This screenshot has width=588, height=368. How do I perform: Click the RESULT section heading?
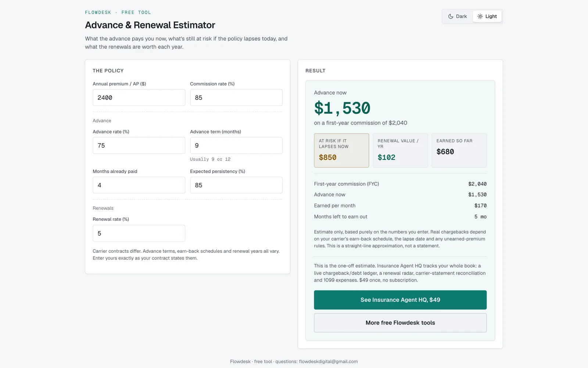[315, 71]
